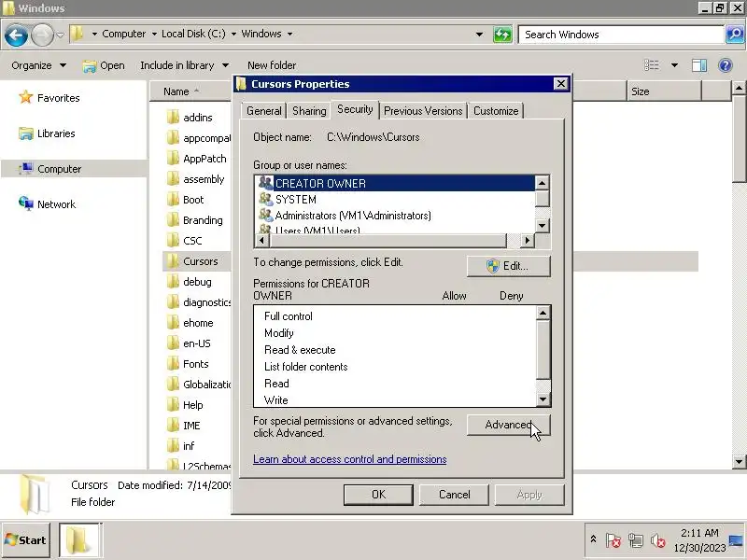Cancel the Cursors Properties dialog
The width and height of the screenshot is (747, 560).
click(x=454, y=495)
